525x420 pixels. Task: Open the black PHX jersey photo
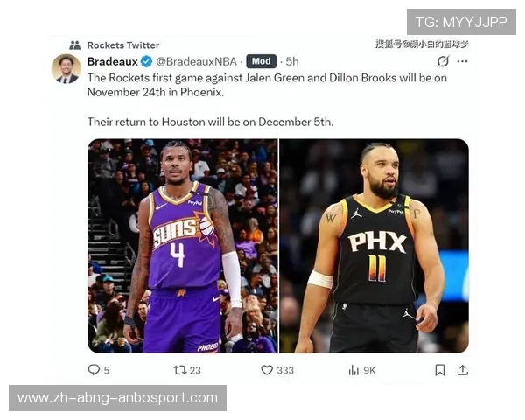[374, 246]
